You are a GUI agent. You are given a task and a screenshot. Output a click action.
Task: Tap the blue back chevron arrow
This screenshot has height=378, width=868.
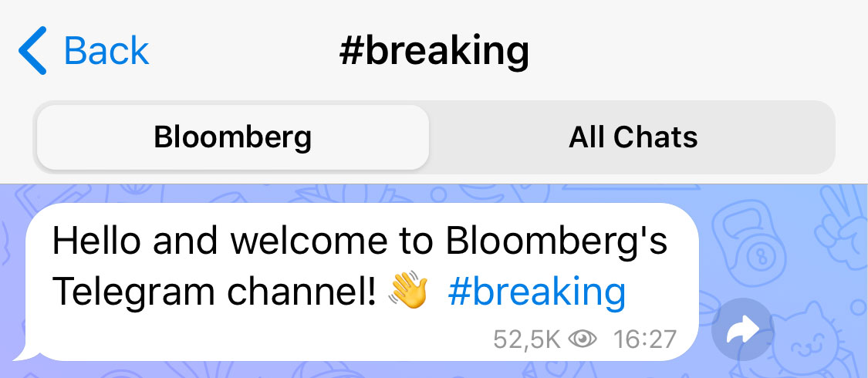(x=32, y=51)
